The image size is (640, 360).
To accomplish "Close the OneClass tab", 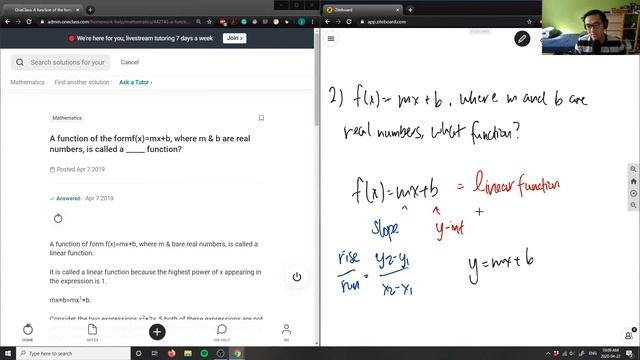I will pos(78,10).
